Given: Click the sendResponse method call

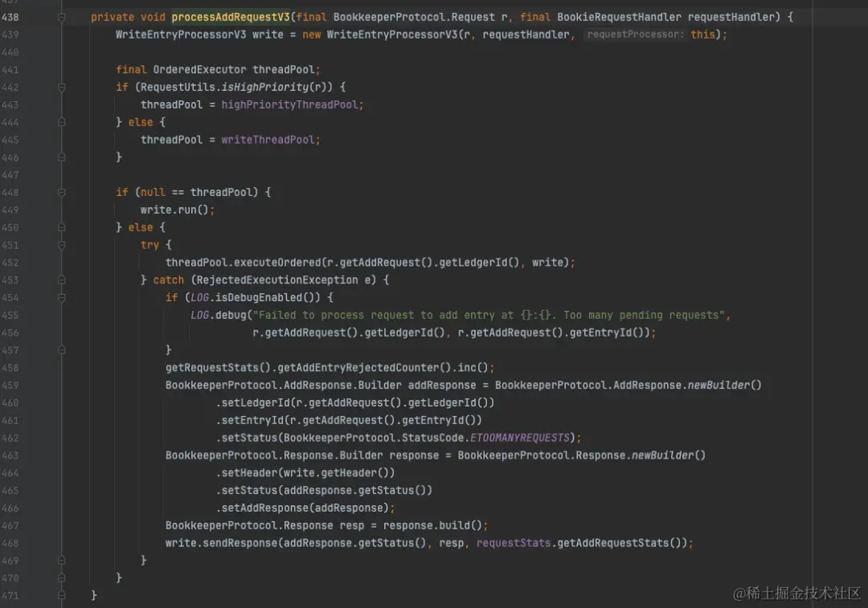Looking at the screenshot, I should [240, 543].
